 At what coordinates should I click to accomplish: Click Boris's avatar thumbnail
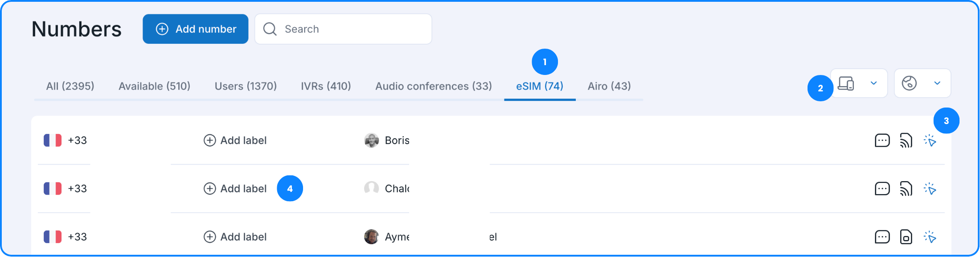(x=371, y=141)
